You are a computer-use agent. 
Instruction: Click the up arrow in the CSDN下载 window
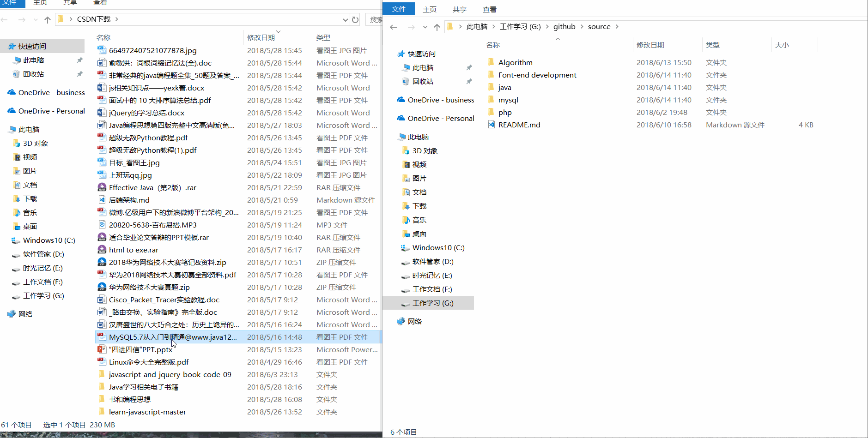pos(48,19)
